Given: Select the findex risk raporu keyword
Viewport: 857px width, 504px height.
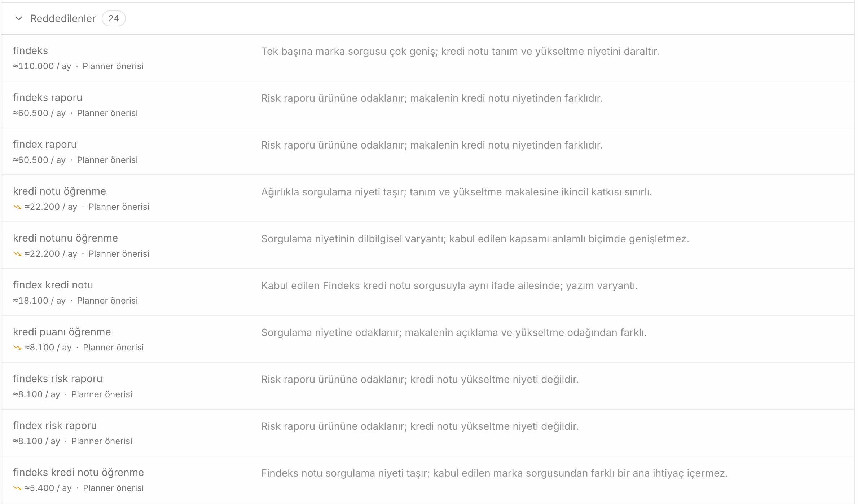Looking at the screenshot, I should [55, 425].
